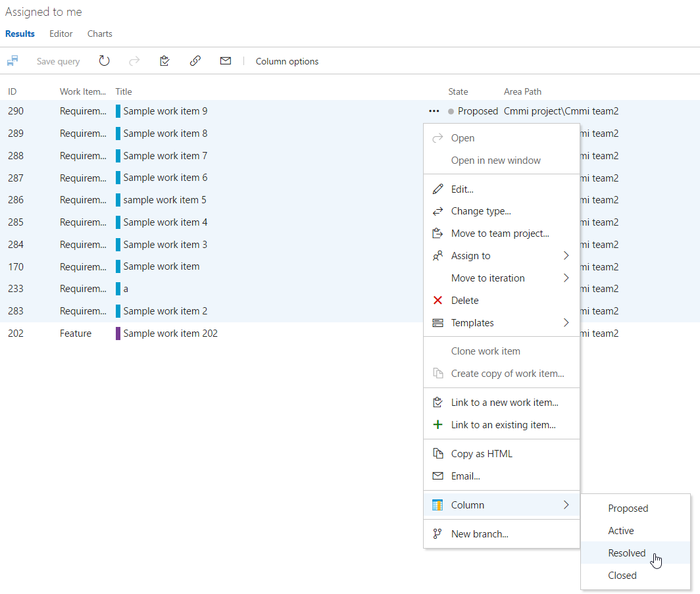
Task: Open Sample work item 7 title
Action: click(165, 156)
